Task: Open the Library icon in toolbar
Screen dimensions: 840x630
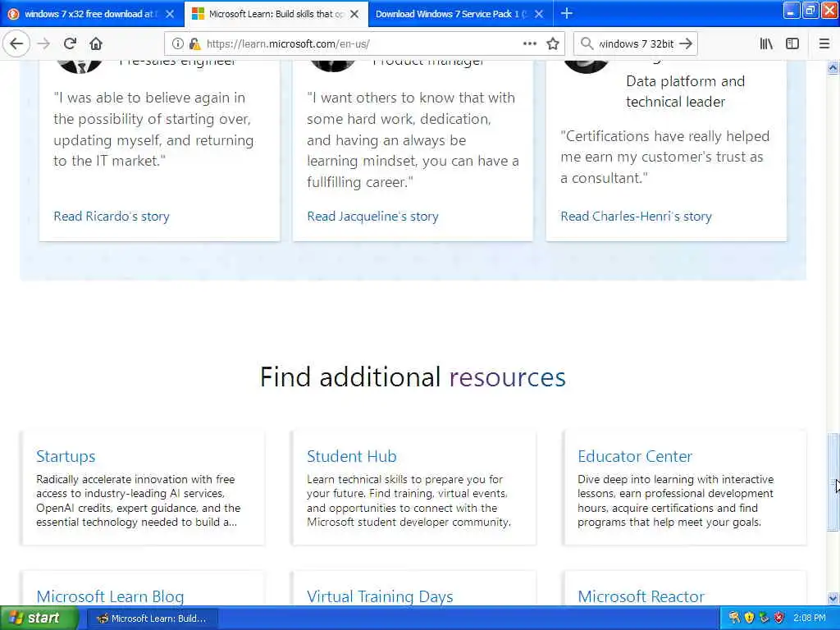Action: click(x=766, y=44)
